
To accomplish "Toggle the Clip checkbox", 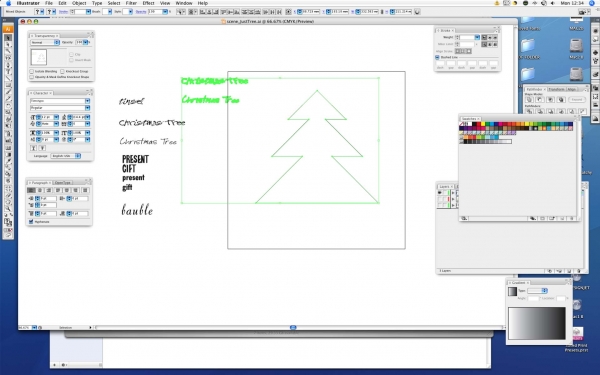I will coord(71,54).
